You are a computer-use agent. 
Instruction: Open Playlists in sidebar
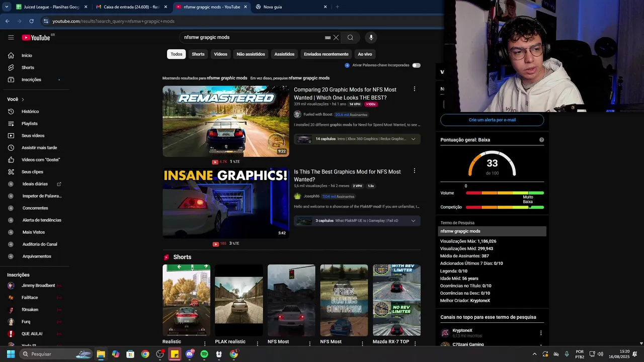(x=29, y=123)
